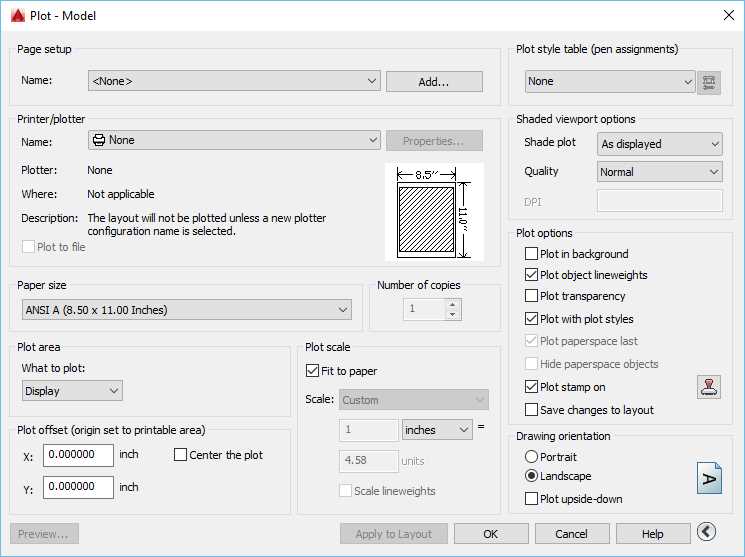Decrease number of copies with down arrow
This screenshot has height=557, width=745.
pos(453,315)
